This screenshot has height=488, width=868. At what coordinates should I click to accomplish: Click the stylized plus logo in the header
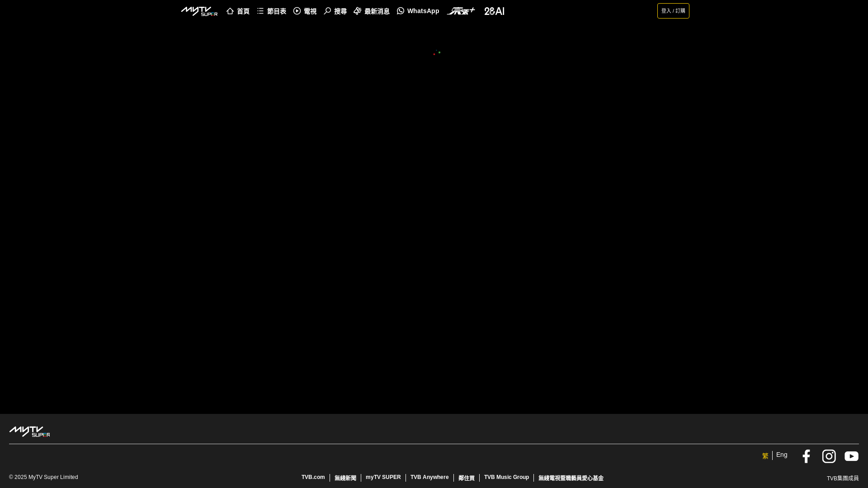461,11
